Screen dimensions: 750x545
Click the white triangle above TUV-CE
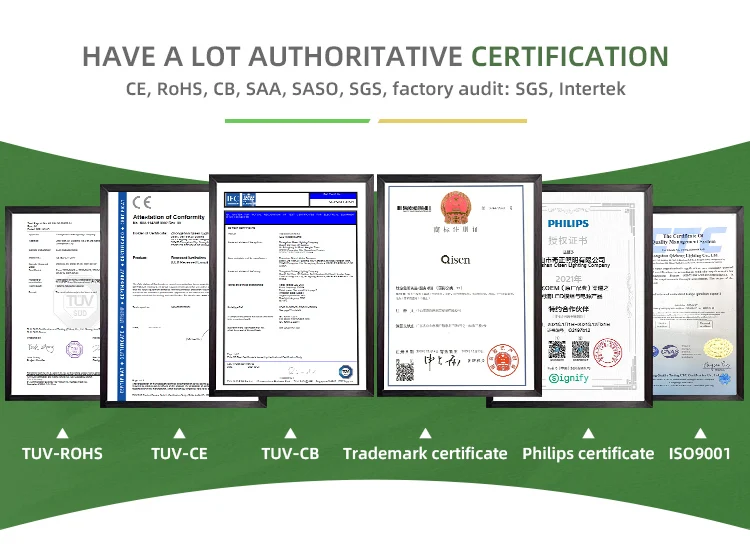click(x=179, y=434)
